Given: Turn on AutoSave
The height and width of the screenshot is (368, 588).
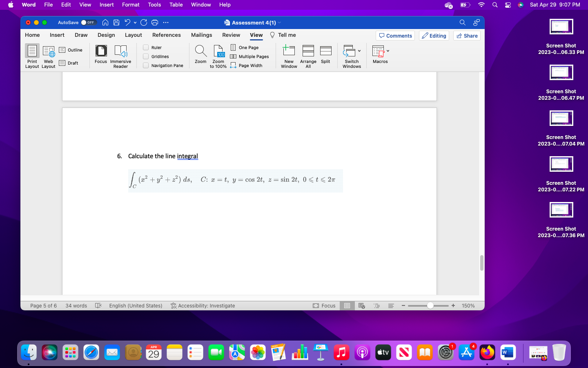Looking at the screenshot, I should click(89, 22).
